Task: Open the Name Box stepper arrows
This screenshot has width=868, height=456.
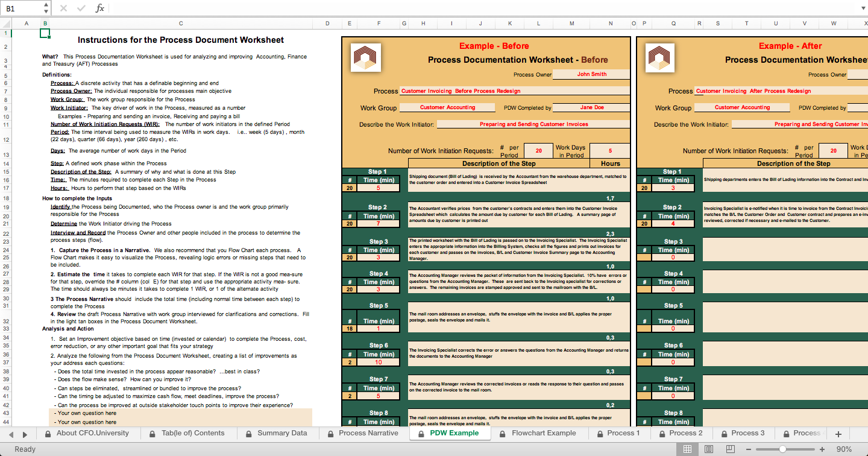Action: [47, 8]
